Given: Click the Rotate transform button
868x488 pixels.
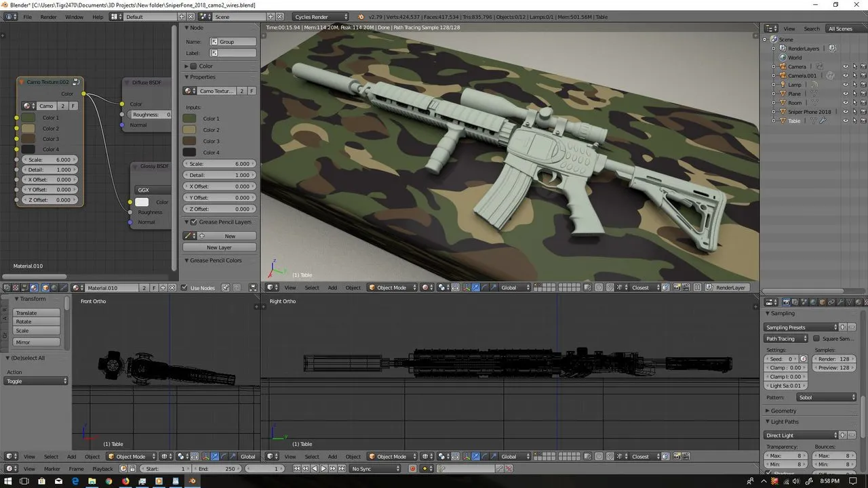Looking at the screenshot, I should (x=37, y=322).
